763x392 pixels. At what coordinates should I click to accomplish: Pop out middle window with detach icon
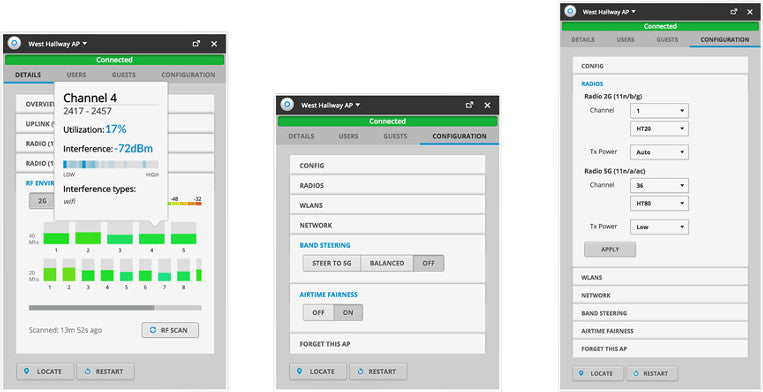[x=469, y=105]
